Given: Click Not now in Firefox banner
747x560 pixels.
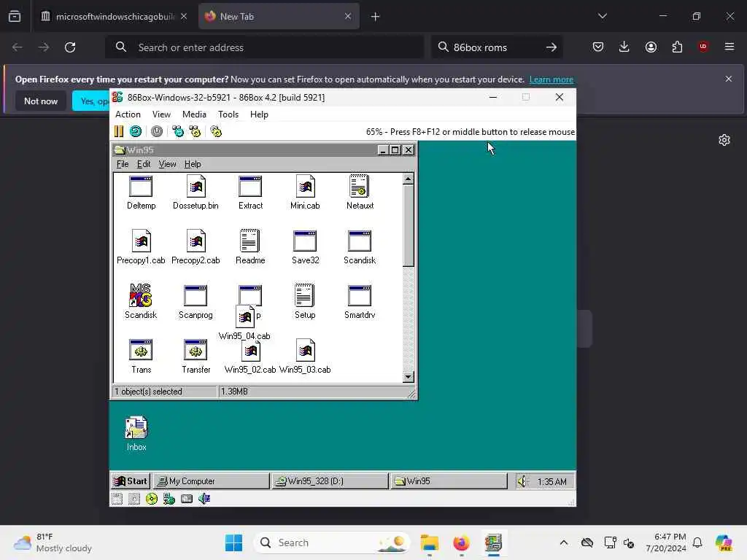Looking at the screenshot, I should click(41, 101).
